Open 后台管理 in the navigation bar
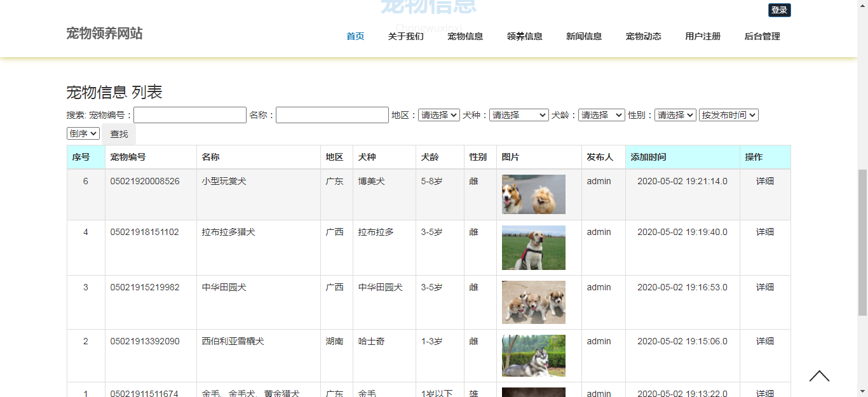868x397 pixels. click(x=762, y=36)
